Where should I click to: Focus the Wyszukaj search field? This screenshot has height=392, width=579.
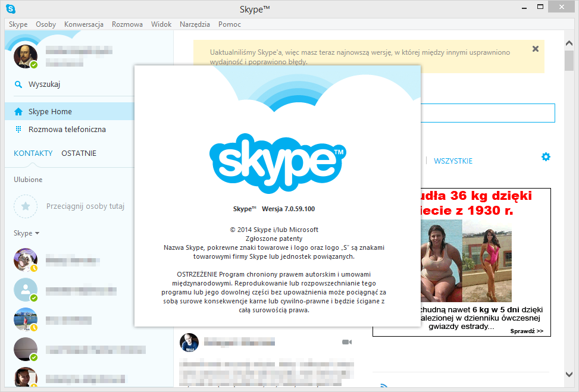point(74,84)
